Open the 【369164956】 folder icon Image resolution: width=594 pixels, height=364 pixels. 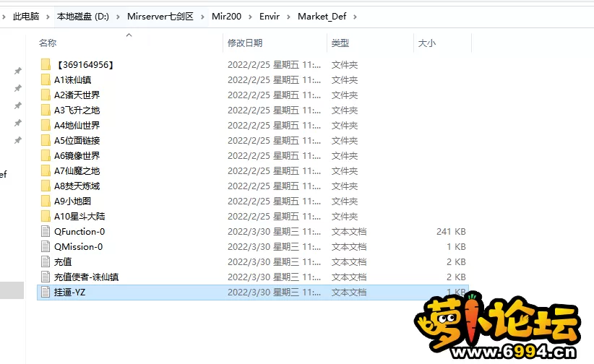pyautogui.click(x=46, y=64)
